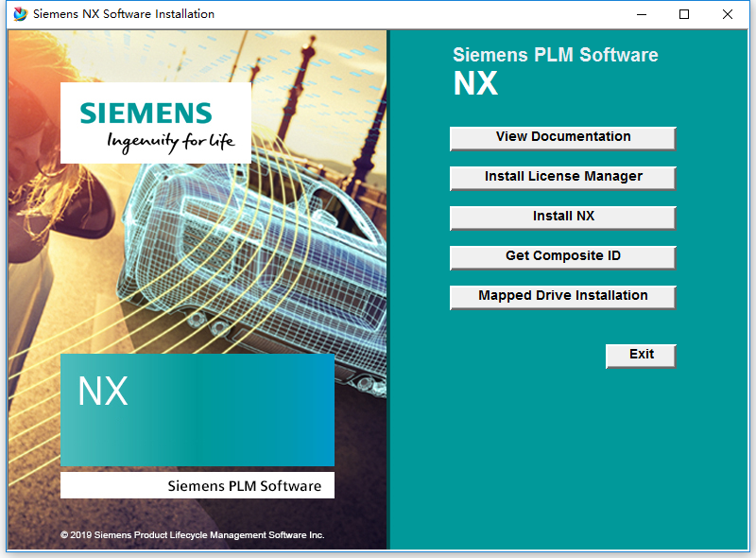
Task: Click the white 'Siemens PLM Software' label strip
Action: tap(198, 485)
